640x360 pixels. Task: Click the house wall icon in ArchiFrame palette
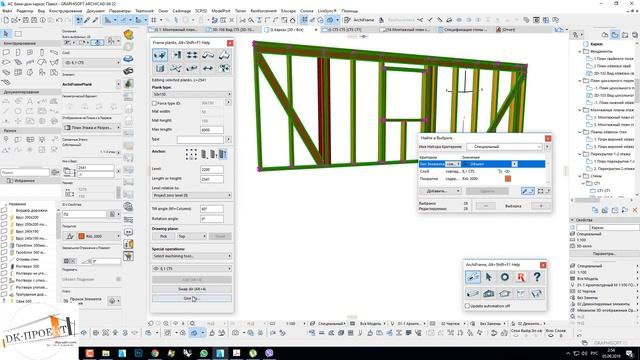point(489,293)
